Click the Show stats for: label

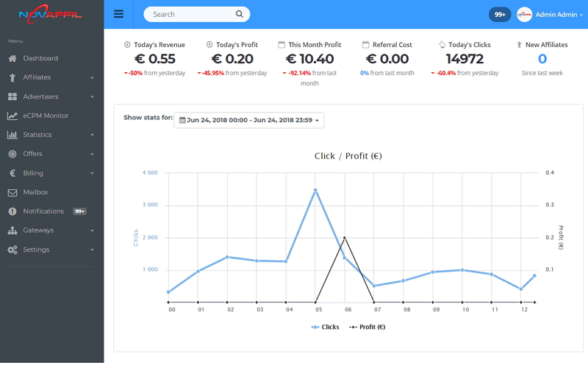[148, 118]
